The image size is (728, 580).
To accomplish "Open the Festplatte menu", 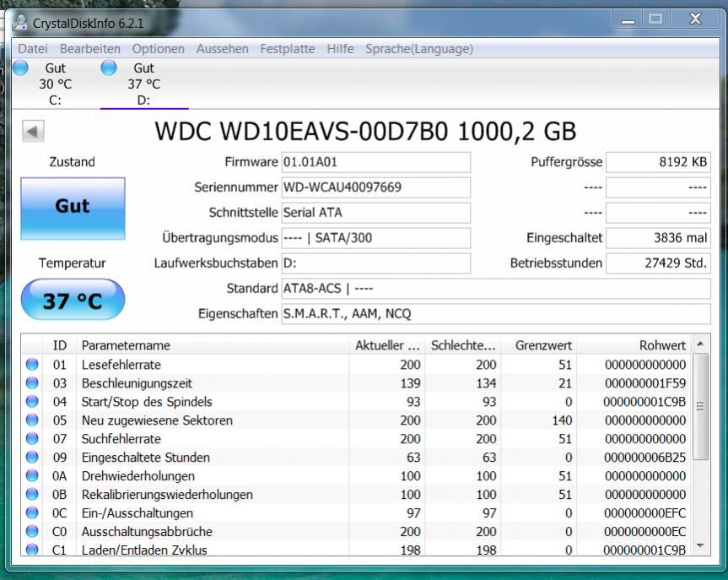I will click(x=288, y=49).
